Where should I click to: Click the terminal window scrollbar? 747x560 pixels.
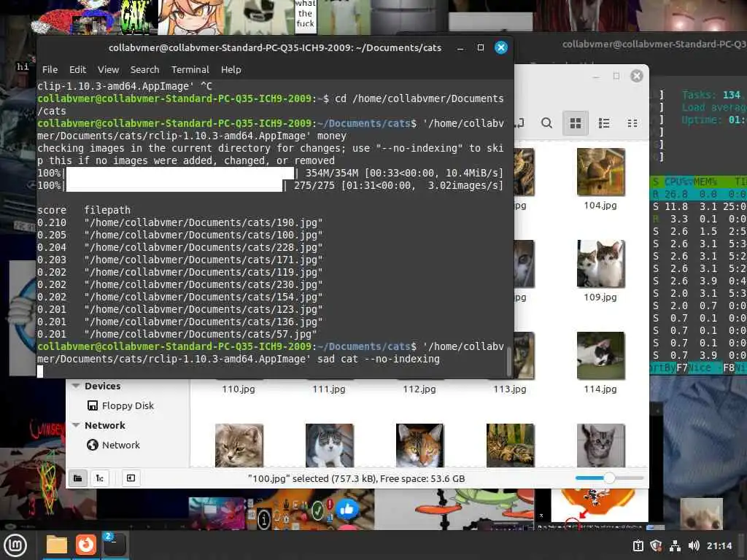[508, 361]
